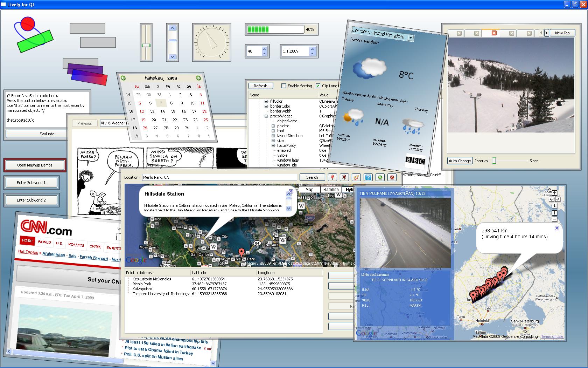
Task: Close the active orange-highlighted webcam tab
Action: click(494, 33)
